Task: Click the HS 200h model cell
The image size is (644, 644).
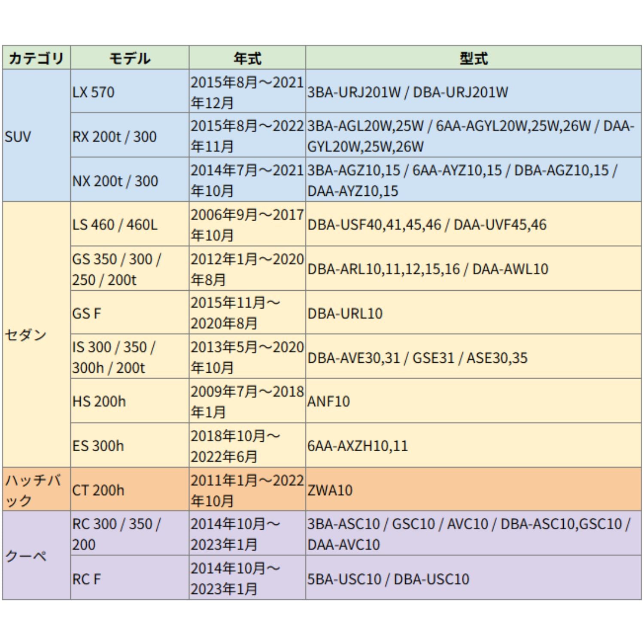Action: tap(130, 401)
